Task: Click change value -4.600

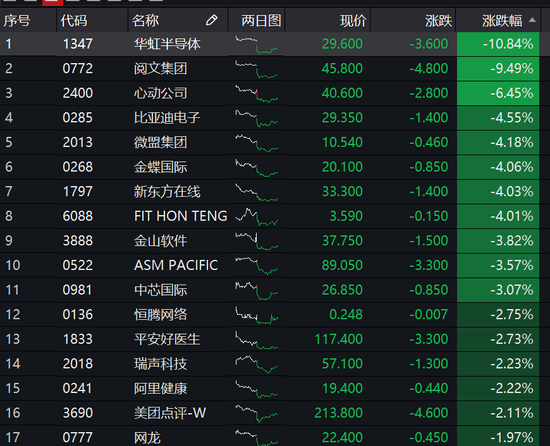Action: (429, 413)
